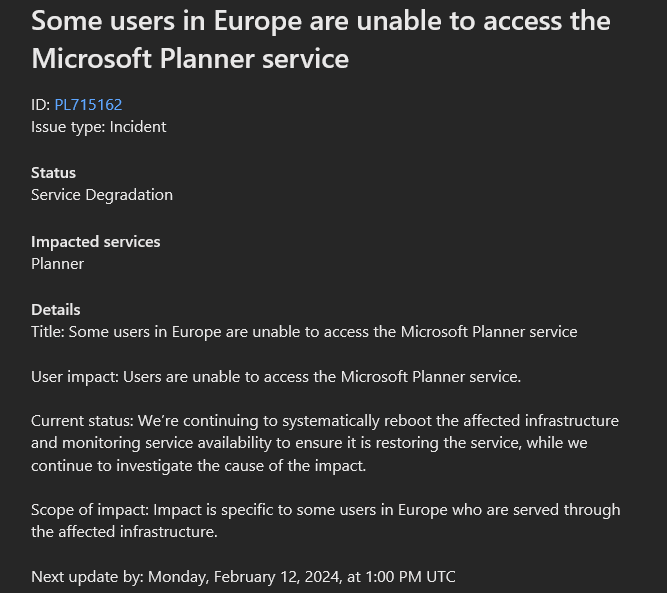The width and height of the screenshot is (667, 593).
Task: Click the '1:00 PM UTC' time text
Action: (410, 577)
